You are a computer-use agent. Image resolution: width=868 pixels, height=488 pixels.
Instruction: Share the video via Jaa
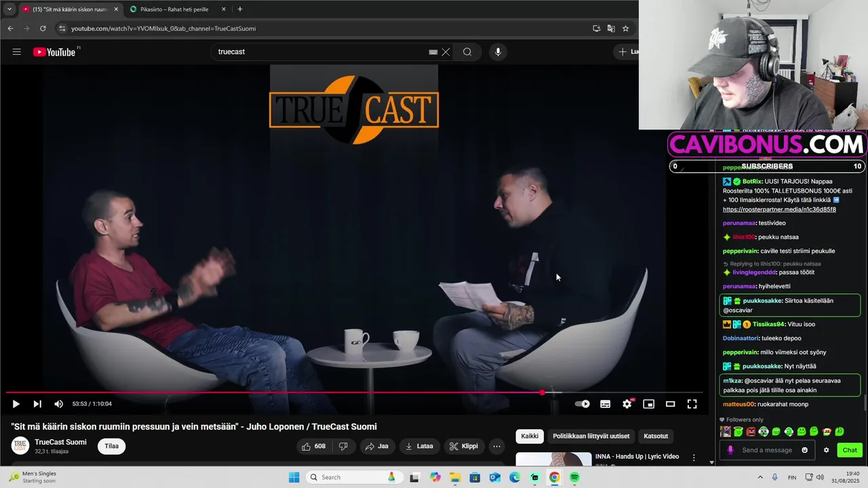pyautogui.click(x=377, y=446)
